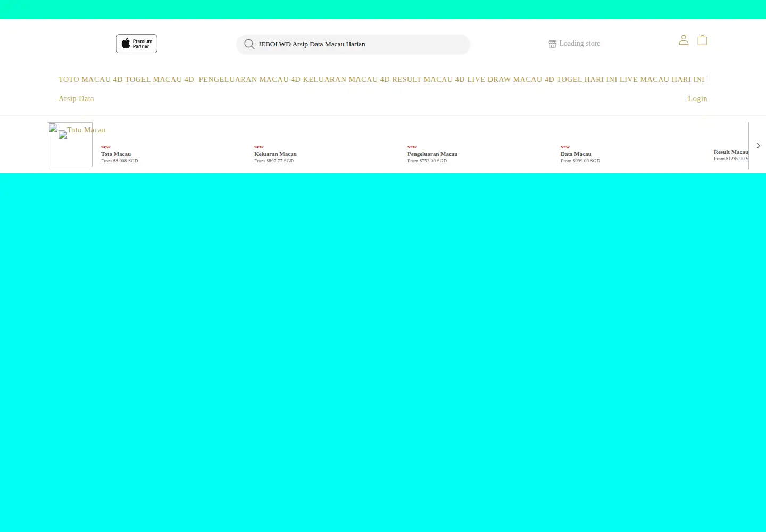Open the TOGEL MACAU 4D menu item
766x532 pixels.
[x=160, y=79]
